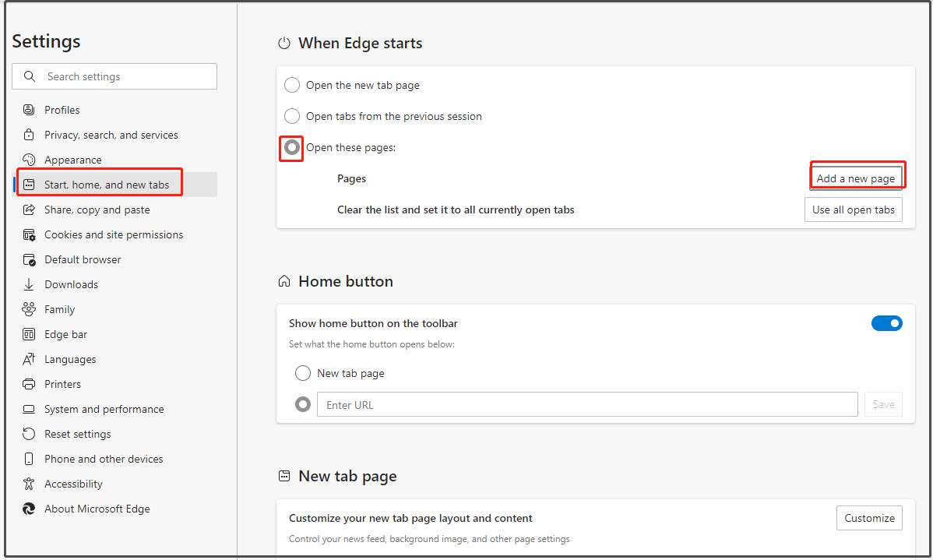Select the Printers icon
Screen dimensions: 933x560
click(29, 384)
